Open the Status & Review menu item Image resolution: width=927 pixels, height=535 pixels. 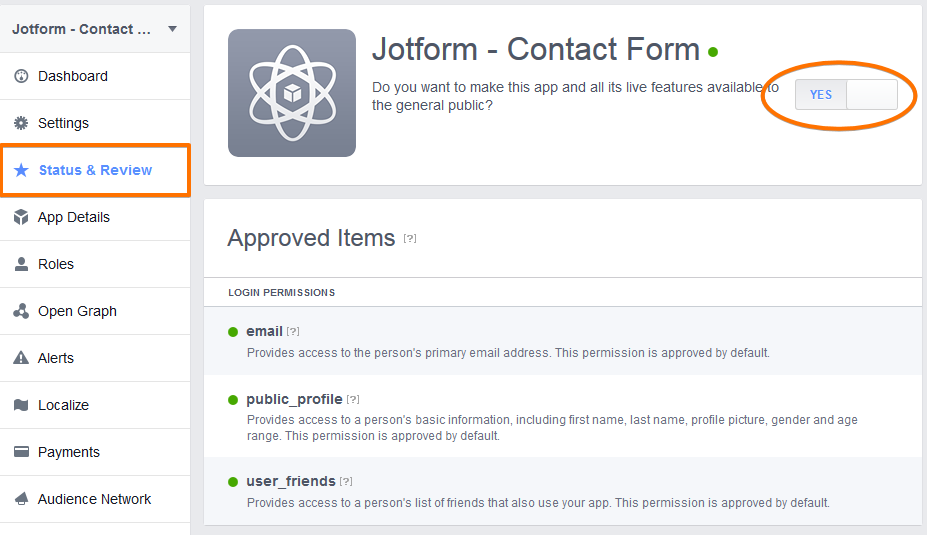click(x=95, y=170)
